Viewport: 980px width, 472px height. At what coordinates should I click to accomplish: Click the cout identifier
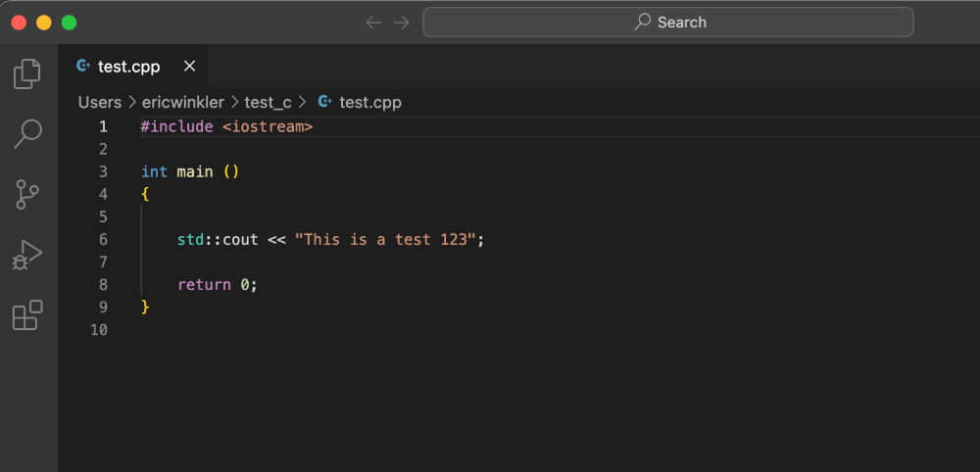pyautogui.click(x=241, y=239)
